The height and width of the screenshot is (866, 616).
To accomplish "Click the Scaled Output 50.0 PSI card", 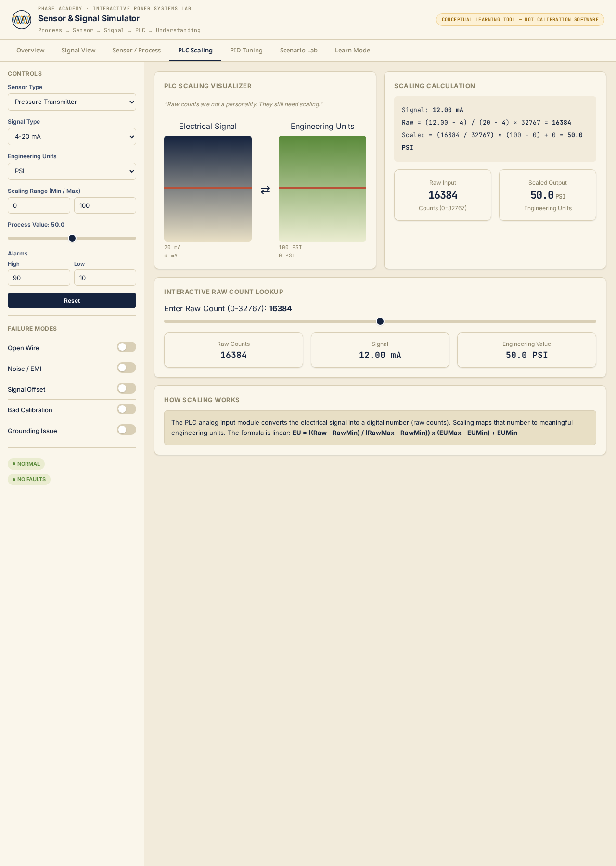I will point(548,195).
